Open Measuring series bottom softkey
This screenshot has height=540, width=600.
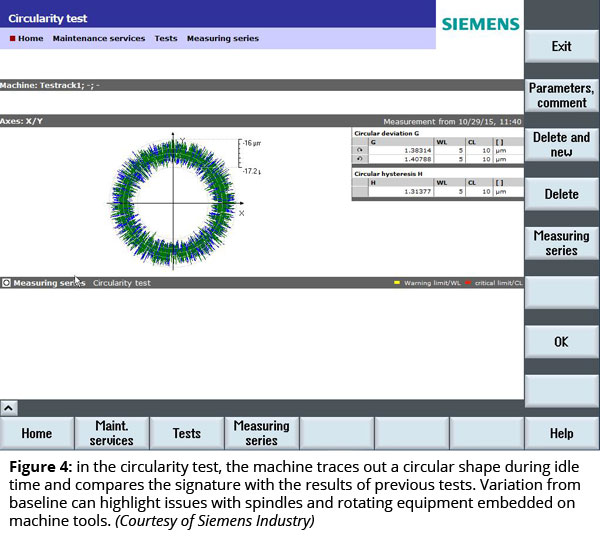261,433
